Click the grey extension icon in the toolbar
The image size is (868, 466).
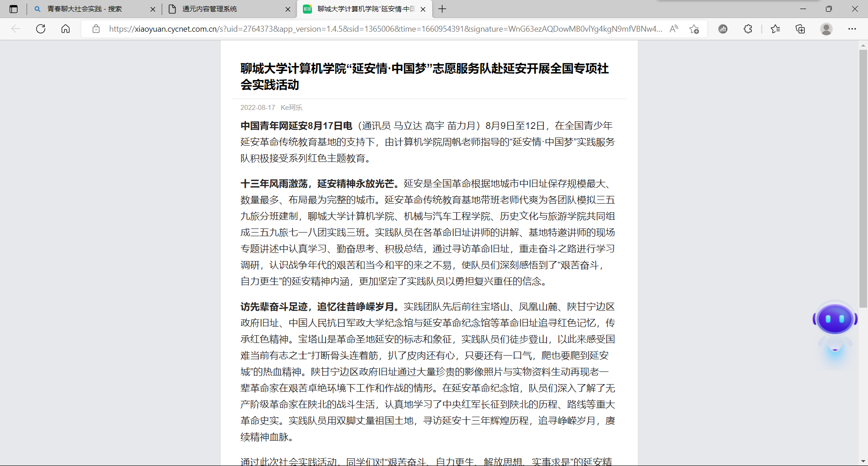(723, 29)
